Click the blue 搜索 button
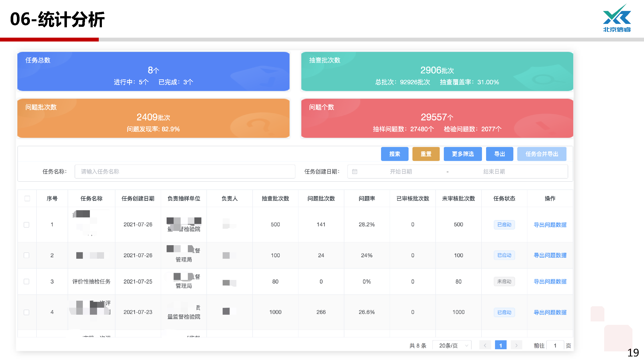The height and width of the screenshot is (362, 644). click(x=395, y=154)
